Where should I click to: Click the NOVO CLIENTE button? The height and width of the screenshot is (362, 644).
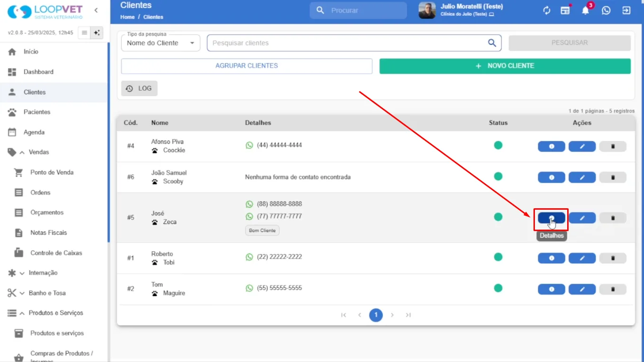505,66
